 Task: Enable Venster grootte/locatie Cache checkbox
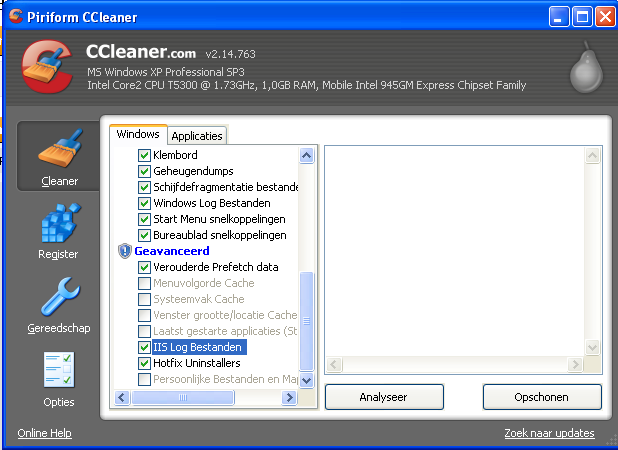coord(144,315)
